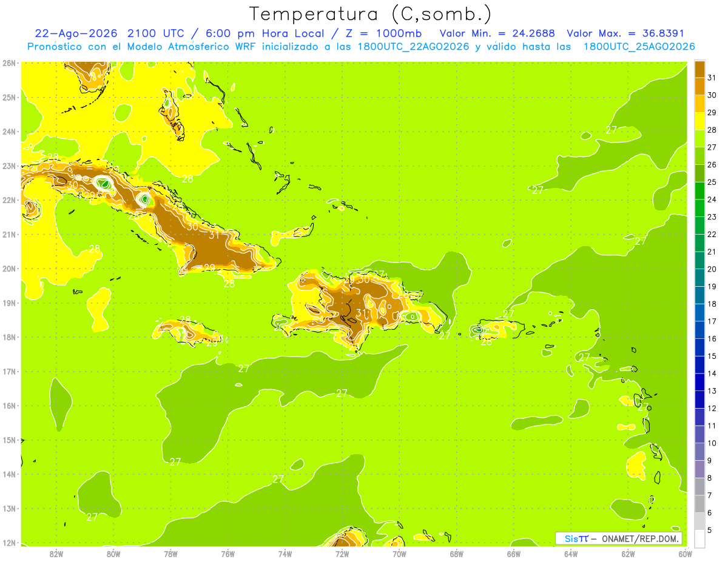Click the 25N latitude axis label
The height and width of the screenshot is (562, 728).
point(9,97)
